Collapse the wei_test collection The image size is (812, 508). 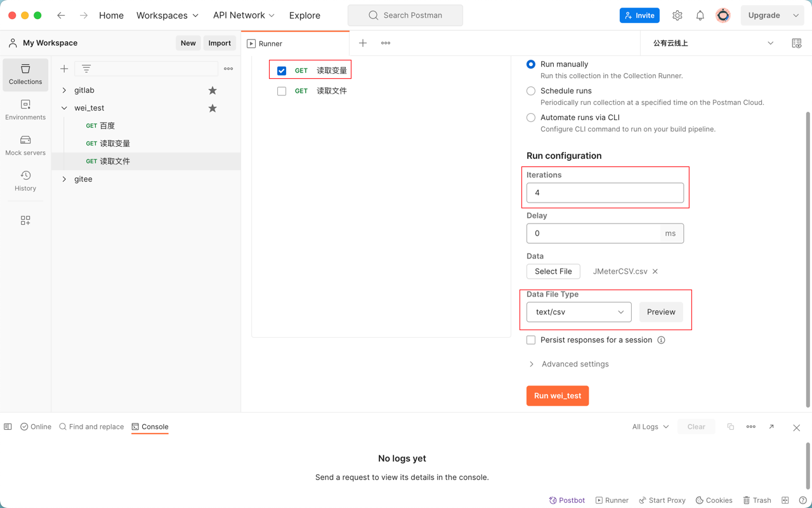click(64, 108)
